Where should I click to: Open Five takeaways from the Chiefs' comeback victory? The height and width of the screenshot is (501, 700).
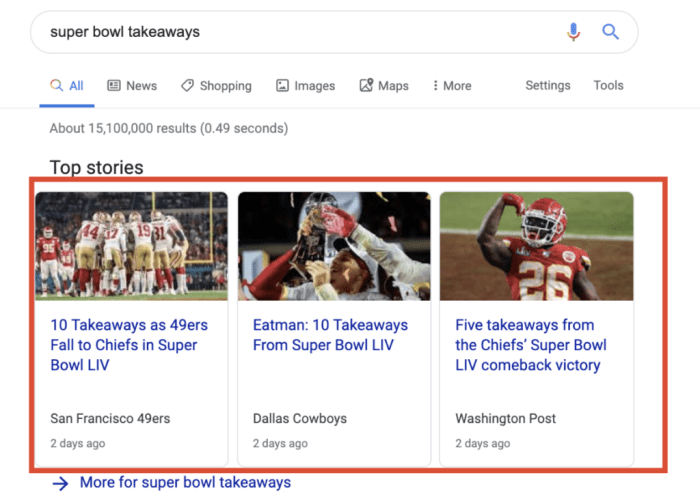[531, 345]
